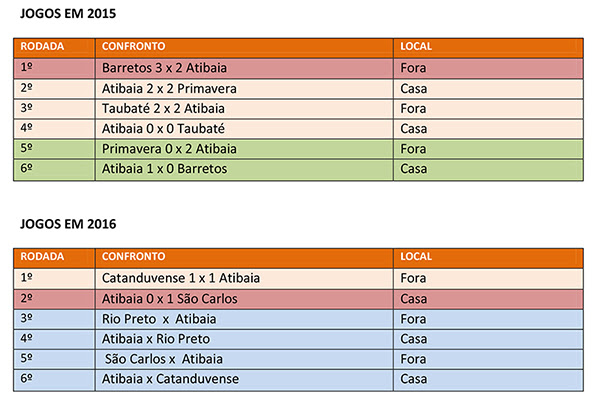Select the "São Carlos x Atibaia" fixture
The height and width of the screenshot is (415, 600).
(164, 358)
